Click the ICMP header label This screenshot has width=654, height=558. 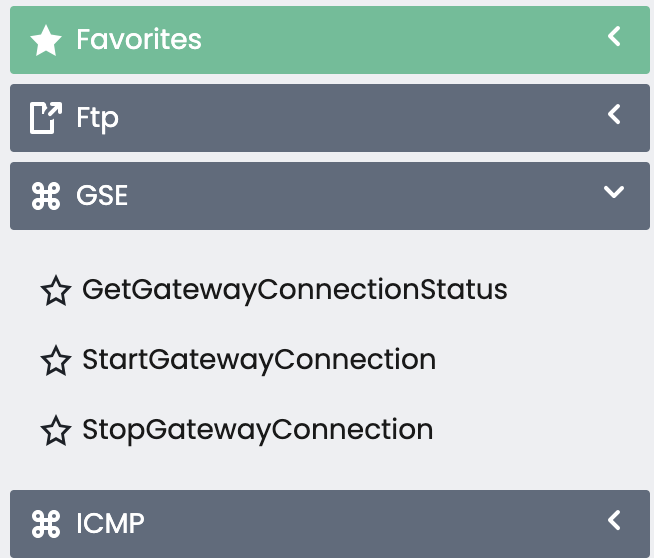[110, 523]
